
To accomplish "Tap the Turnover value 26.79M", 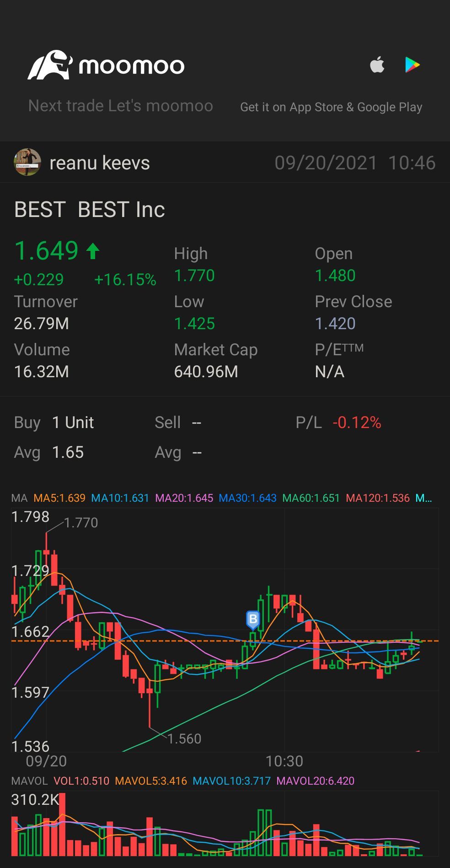I will pos(42,324).
